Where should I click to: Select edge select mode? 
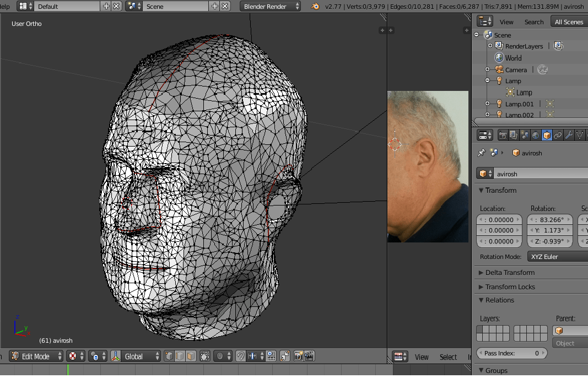pos(180,356)
